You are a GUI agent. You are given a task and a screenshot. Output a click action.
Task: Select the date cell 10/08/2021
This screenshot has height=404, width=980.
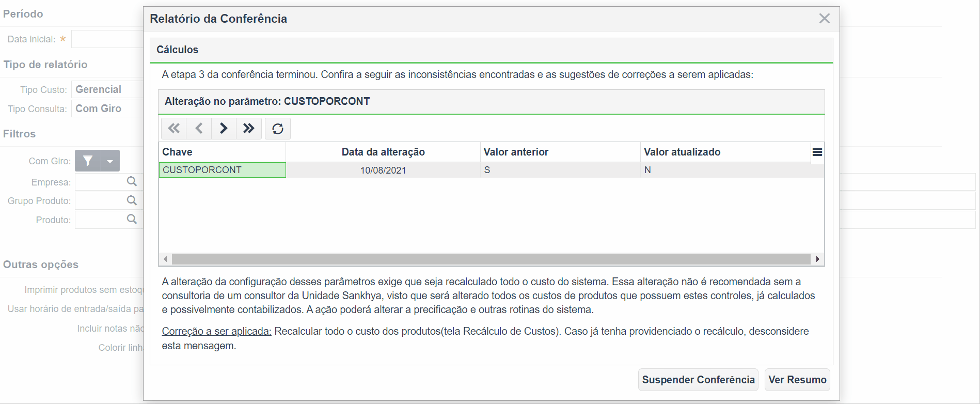click(383, 170)
